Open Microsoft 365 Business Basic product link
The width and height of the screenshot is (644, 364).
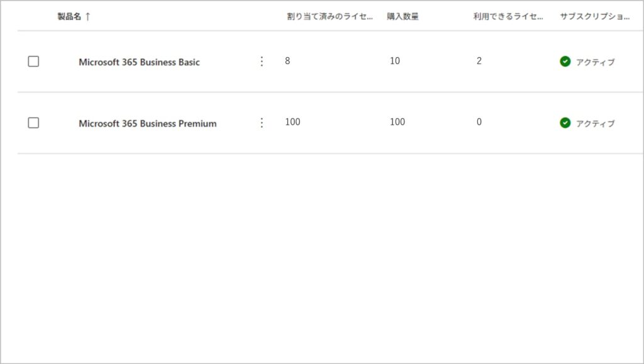point(139,62)
